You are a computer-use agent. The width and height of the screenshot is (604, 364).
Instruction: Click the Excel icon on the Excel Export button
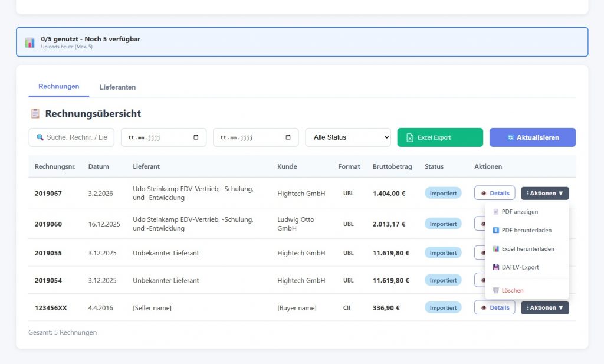pyautogui.click(x=409, y=137)
